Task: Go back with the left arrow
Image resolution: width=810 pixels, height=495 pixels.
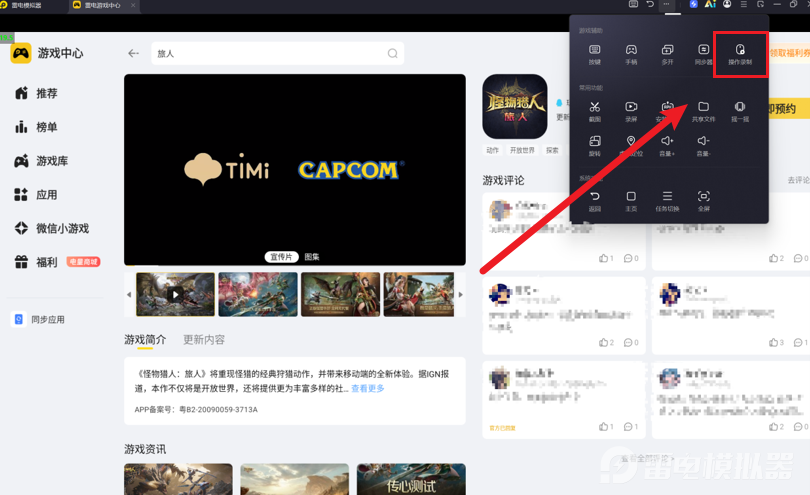Action: tap(133, 53)
